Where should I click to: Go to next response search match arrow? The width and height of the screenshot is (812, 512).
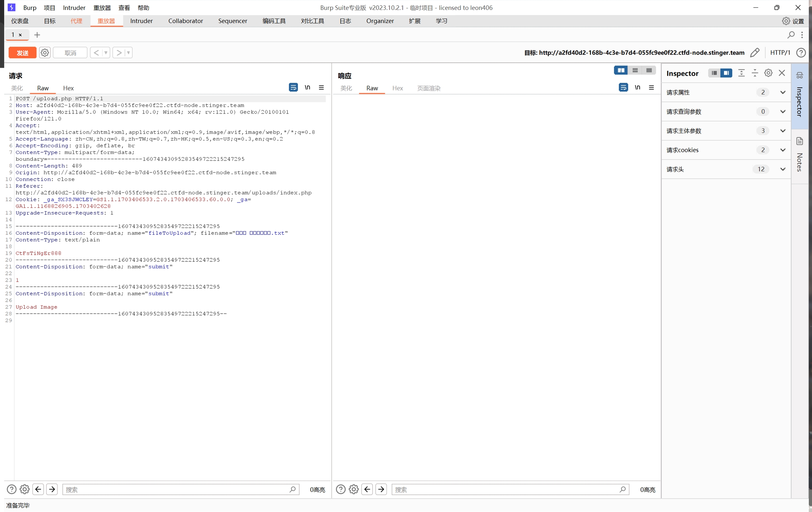point(381,489)
